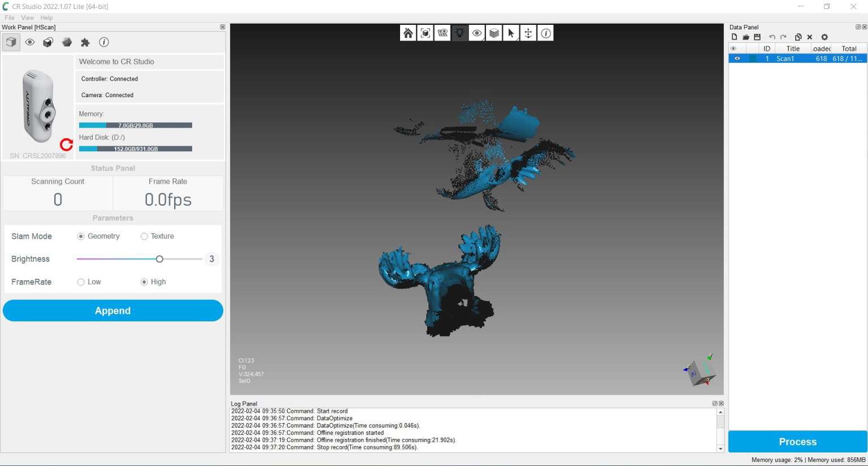Click the save icon in the Data Panel
This screenshot has height=466, width=868.
(757, 37)
